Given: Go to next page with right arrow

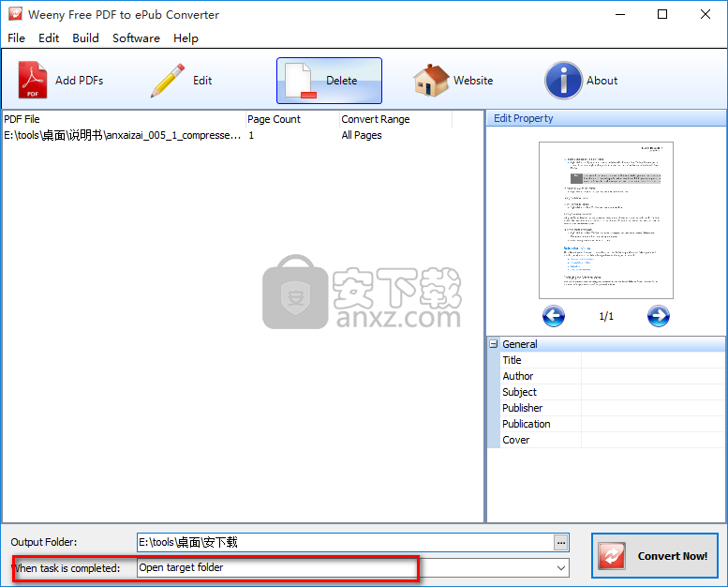Looking at the screenshot, I should 659,316.
